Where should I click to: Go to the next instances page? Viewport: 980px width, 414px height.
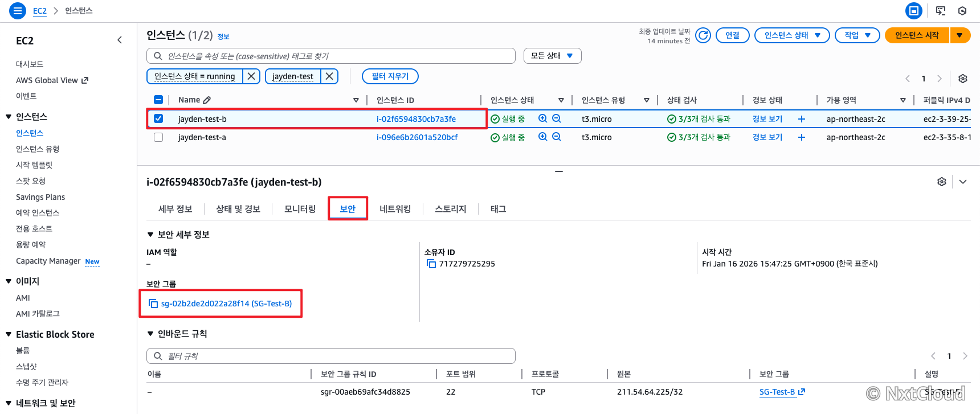(x=940, y=79)
